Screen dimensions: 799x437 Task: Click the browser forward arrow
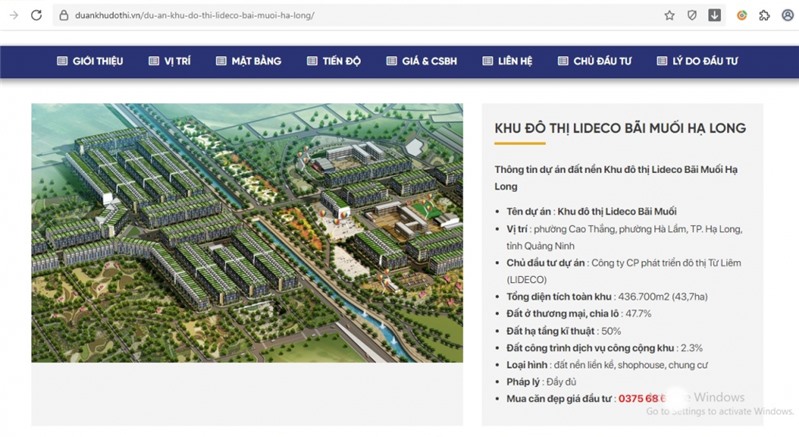[x=13, y=16]
